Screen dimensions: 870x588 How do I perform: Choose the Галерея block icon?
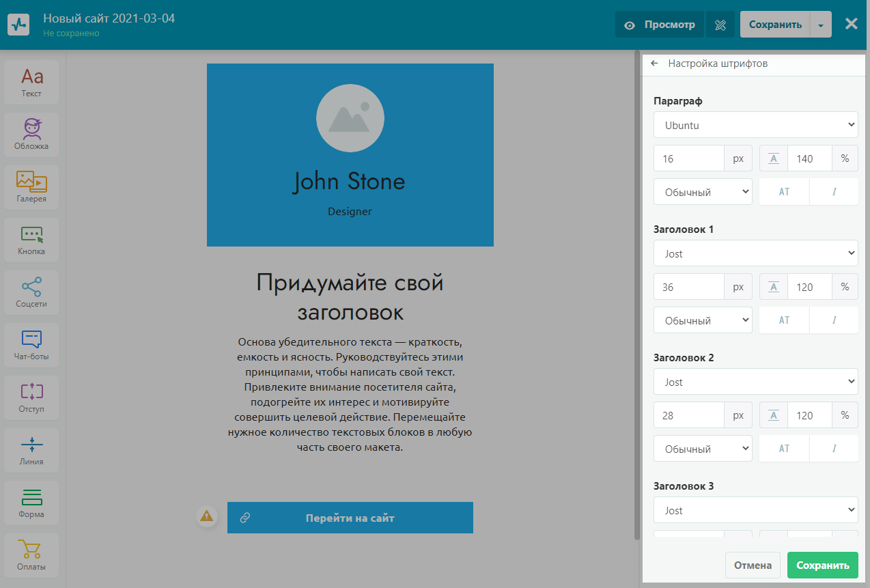point(31,187)
